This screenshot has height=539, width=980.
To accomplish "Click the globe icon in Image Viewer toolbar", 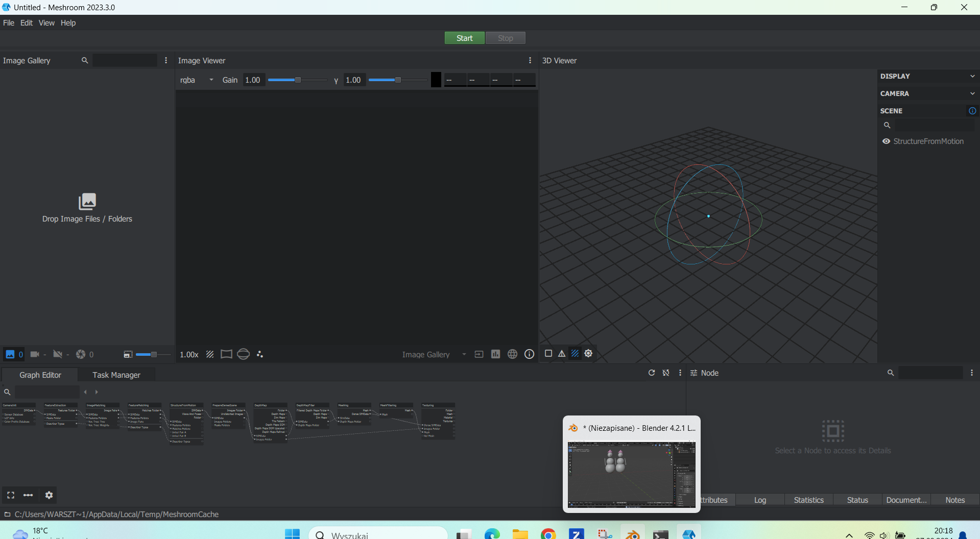I will click(513, 354).
